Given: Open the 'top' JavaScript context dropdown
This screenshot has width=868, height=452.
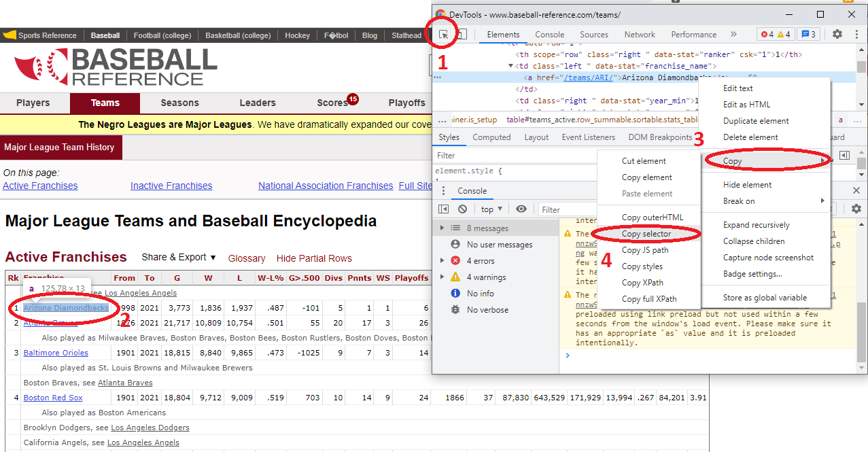Looking at the screenshot, I should (491, 209).
